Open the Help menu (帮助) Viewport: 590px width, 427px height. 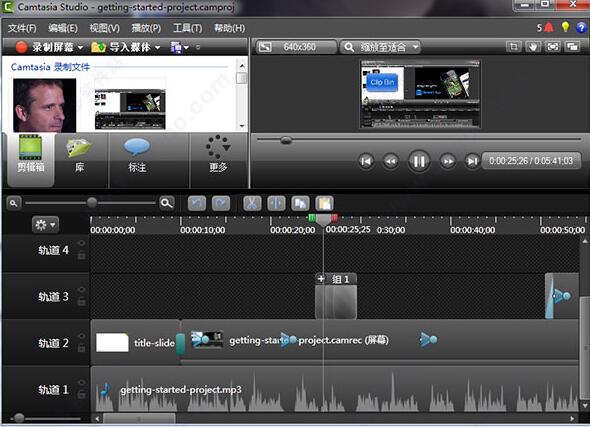tap(230, 28)
